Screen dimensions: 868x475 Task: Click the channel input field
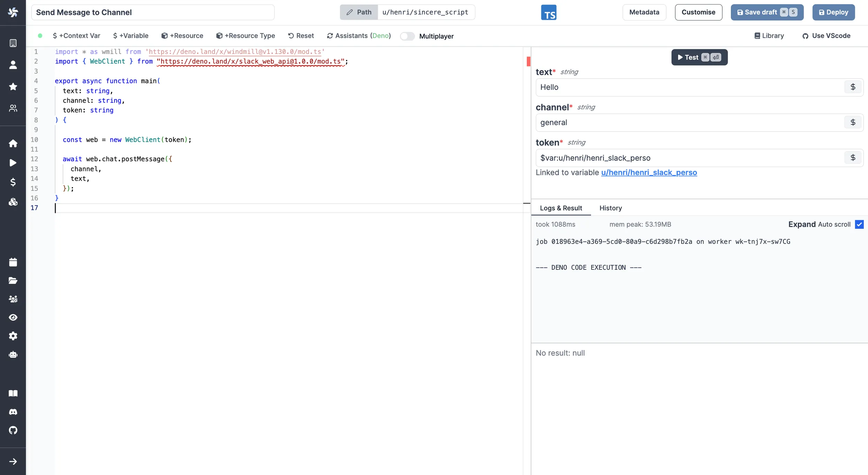[689, 123]
